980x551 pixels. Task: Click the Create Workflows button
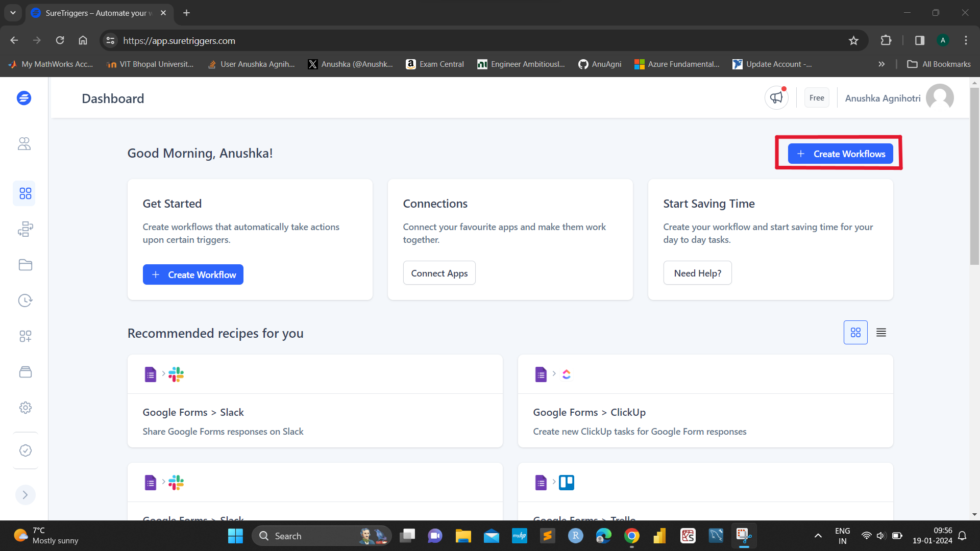tap(841, 154)
